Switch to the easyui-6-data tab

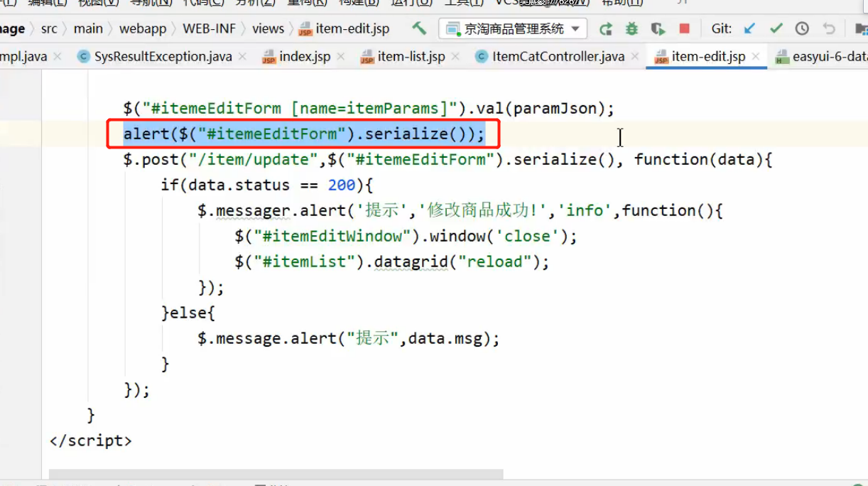coord(821,56)
